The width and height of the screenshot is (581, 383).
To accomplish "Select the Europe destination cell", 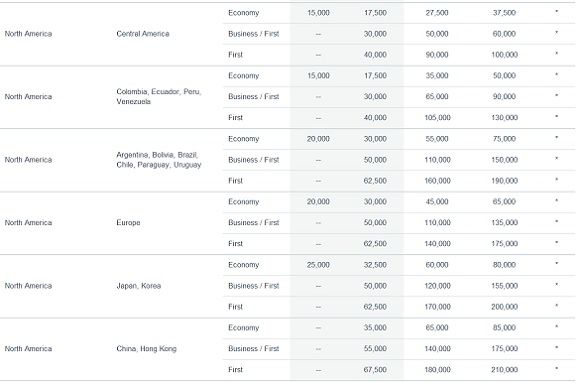I will pyautogui.click(x=128, y=223).
